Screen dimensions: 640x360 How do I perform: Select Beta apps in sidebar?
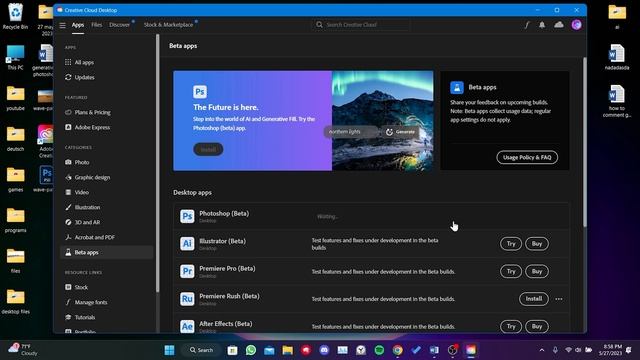(106, 252)
